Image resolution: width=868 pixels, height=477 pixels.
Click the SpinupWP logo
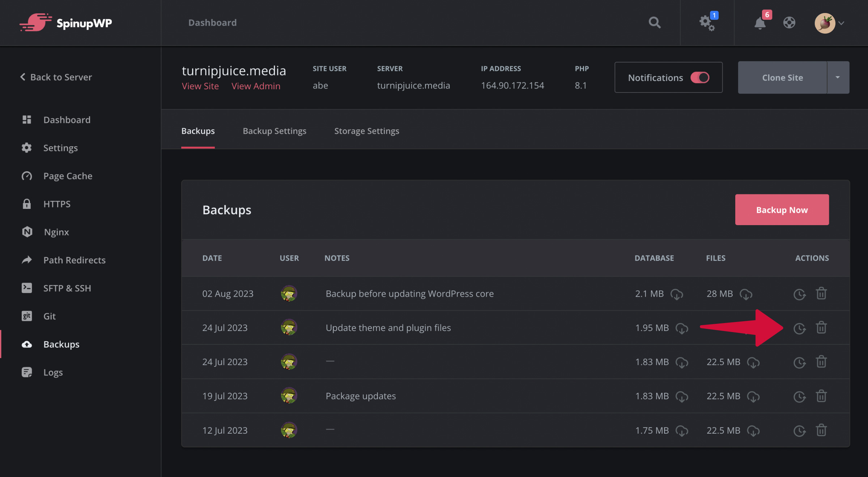pos(66,23)
